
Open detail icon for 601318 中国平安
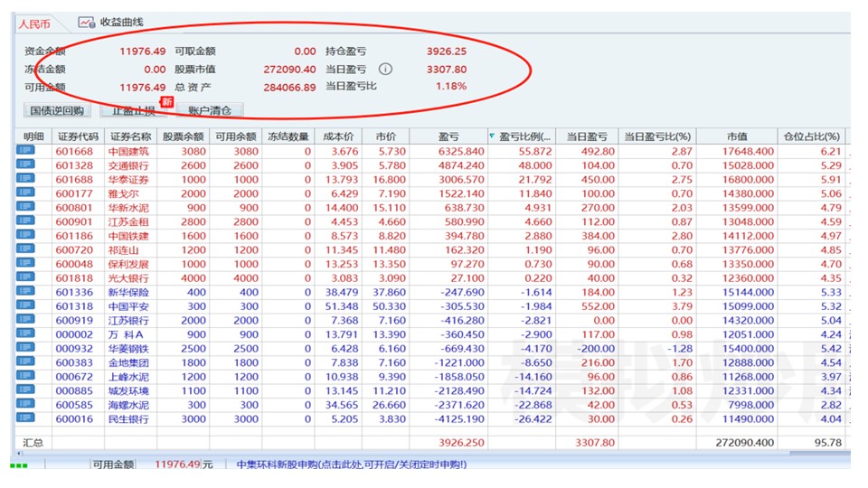26,305
